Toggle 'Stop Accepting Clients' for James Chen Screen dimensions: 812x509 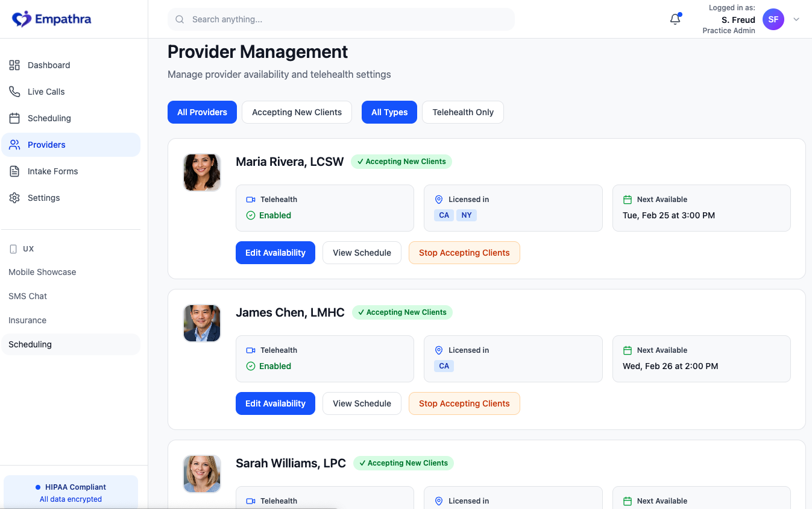(x=464, y=403)
